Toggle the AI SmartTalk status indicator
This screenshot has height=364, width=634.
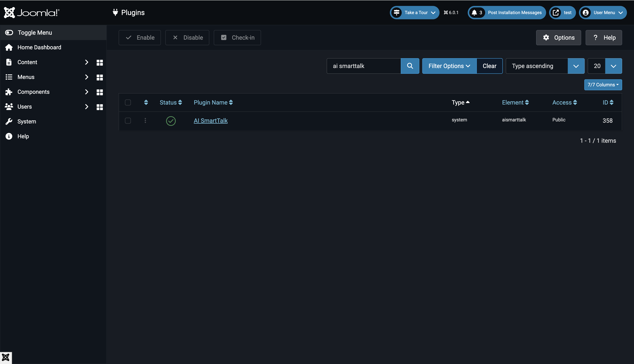tap(171, 121)
